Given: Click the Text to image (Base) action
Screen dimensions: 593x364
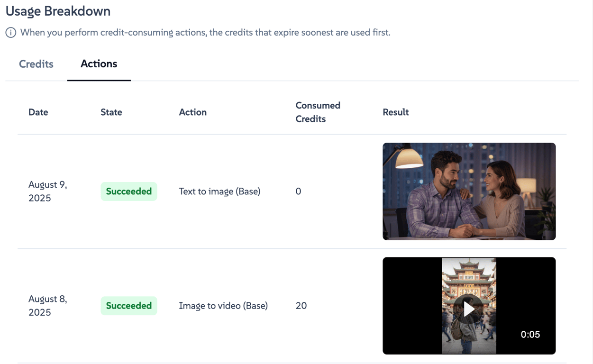Looking at the screenshot, I should 219,191.
